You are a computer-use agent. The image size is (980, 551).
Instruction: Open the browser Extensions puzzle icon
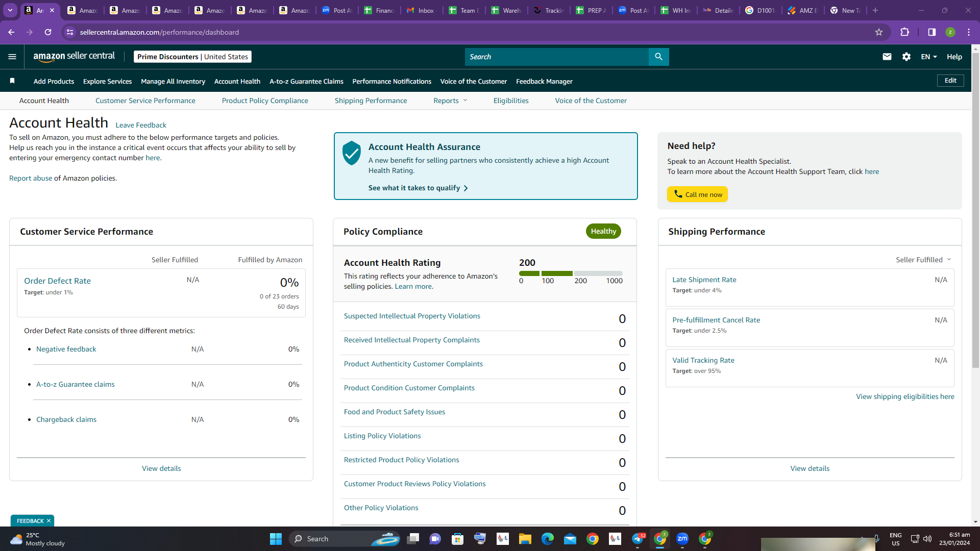(904, 32)
